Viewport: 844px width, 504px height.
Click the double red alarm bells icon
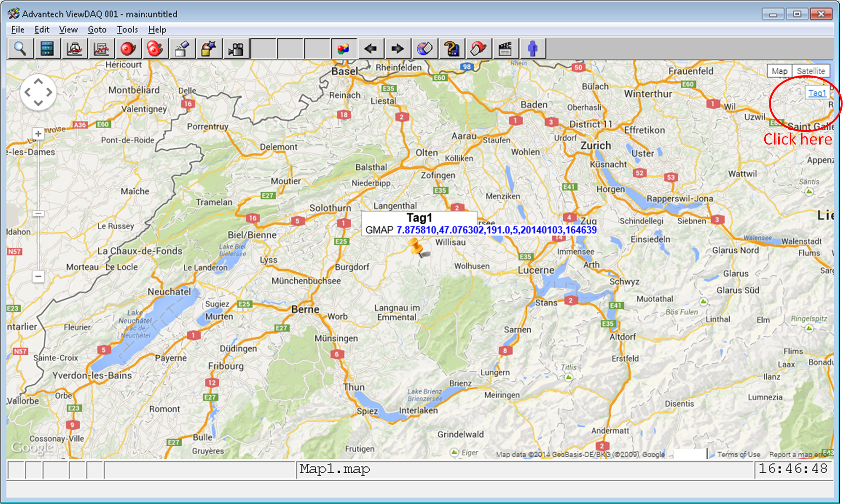[155, 48]
